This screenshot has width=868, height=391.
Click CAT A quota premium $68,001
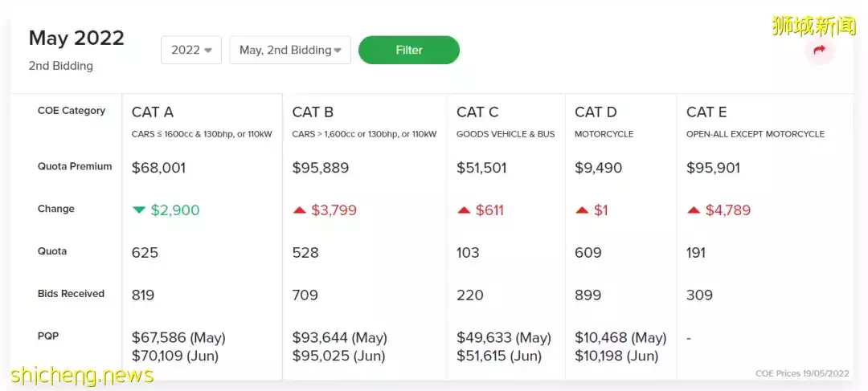click(158, 168)
